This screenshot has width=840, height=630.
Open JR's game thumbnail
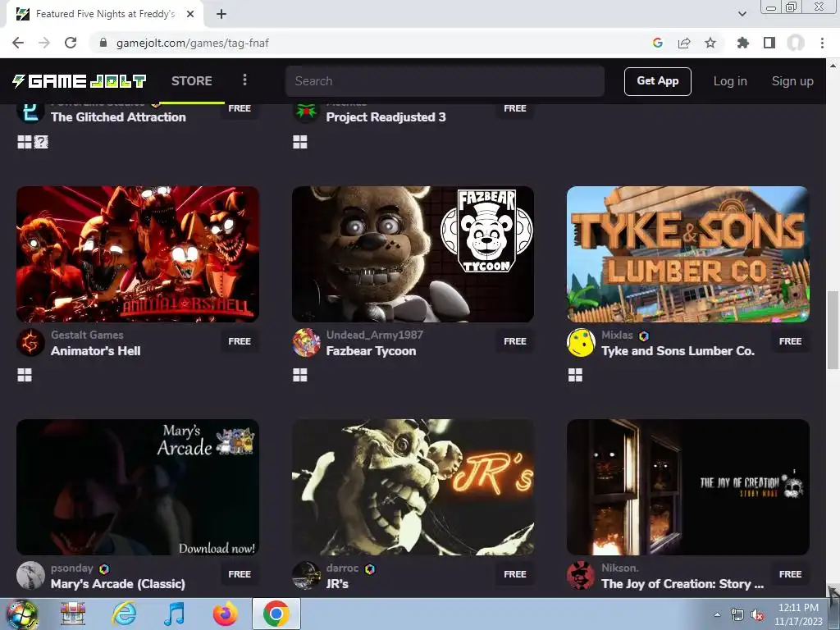click(x=413, y=487)
